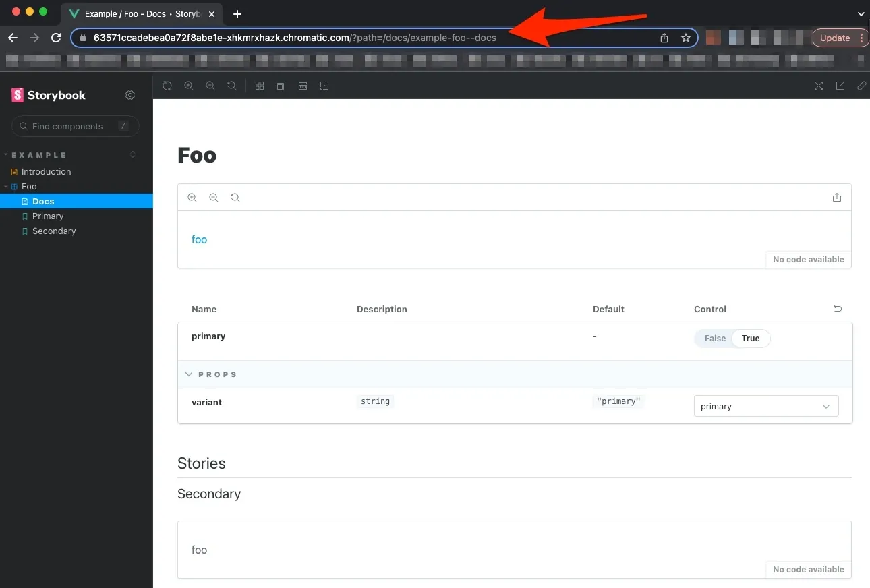This screenshot has height=588, width=870.
Task: Toggle outlines on the preview
Action: pos(281,86)
